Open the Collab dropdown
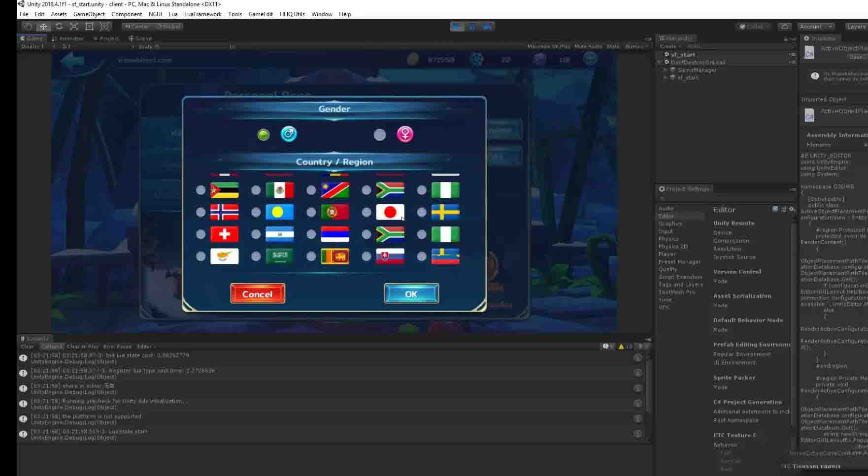Screen dimensions: 868x476 click(x=754, y=27)
